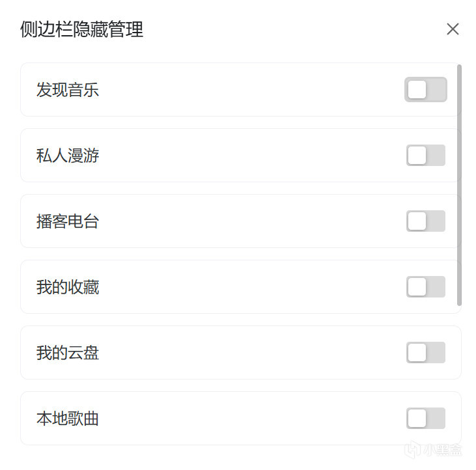The width and height of the screenshot is (476, 470).
Task: Click the 侧边栏隐藏管理 dialog title
Action: 82,29
